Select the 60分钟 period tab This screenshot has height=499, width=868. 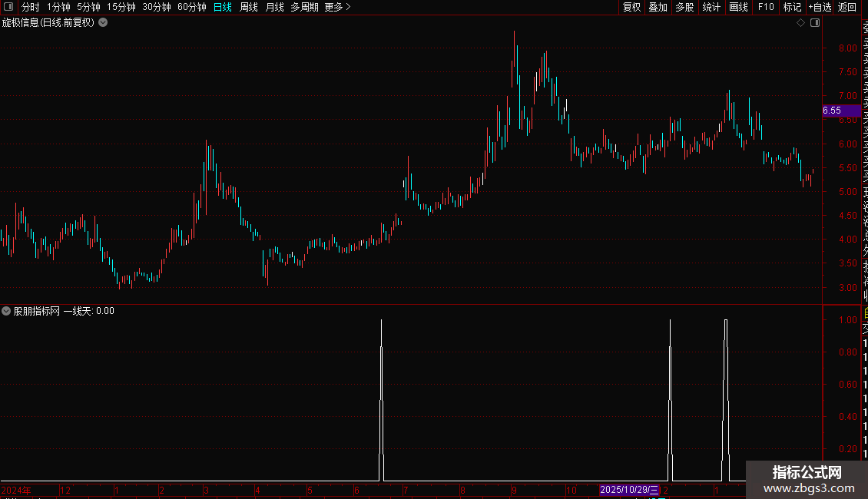191,7
